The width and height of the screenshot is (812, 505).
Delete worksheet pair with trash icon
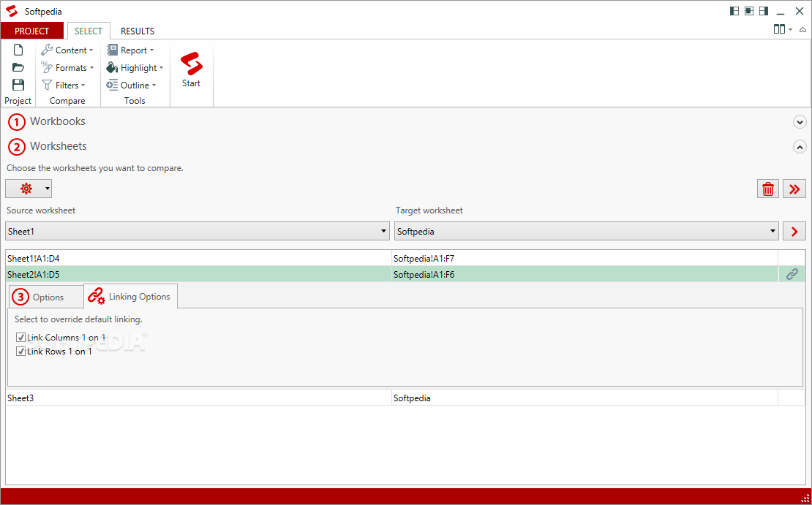click(x=768, y=189)
